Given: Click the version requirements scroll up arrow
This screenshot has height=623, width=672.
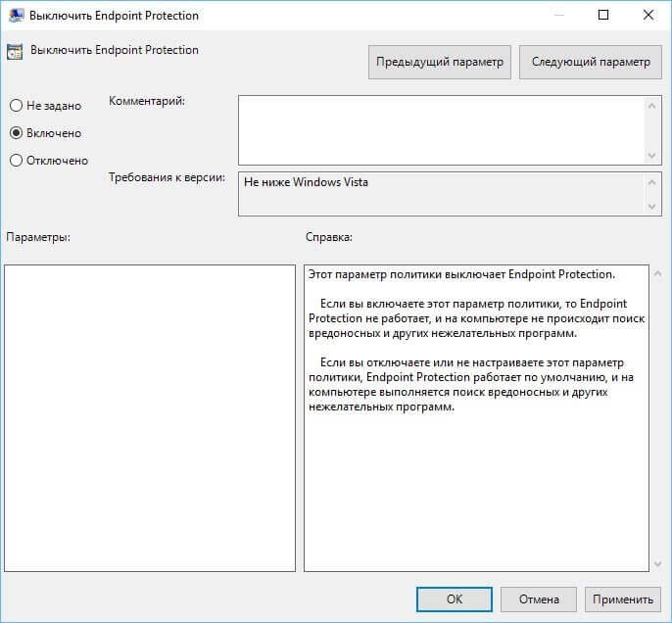Looking at the screenshot, I should 651,182.
